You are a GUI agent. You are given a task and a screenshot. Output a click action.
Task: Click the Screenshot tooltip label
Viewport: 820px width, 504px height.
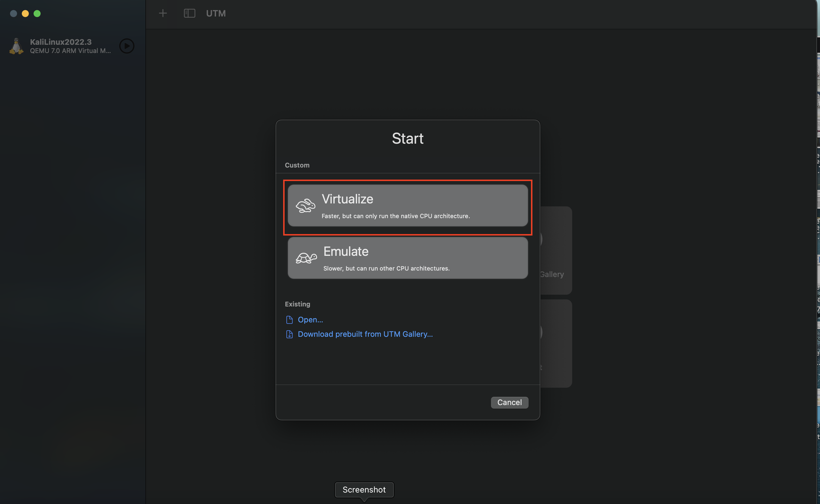pyautogui.click(x=364, y=490)
